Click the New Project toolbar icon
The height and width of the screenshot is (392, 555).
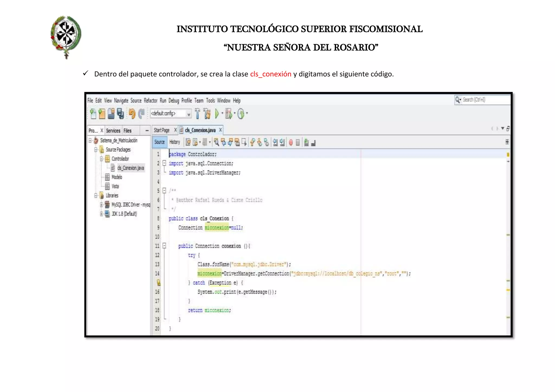pos(102,114)
